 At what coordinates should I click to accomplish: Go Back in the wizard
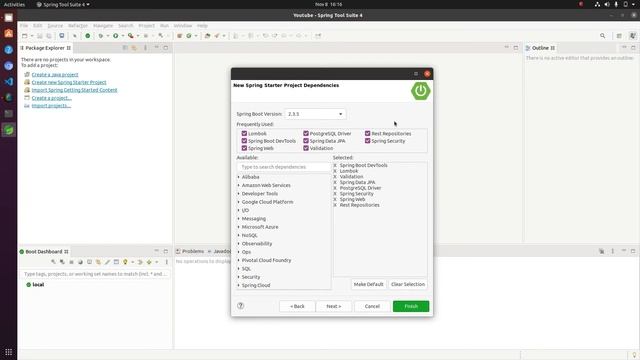pyautogui.click(x=297, y=306)
